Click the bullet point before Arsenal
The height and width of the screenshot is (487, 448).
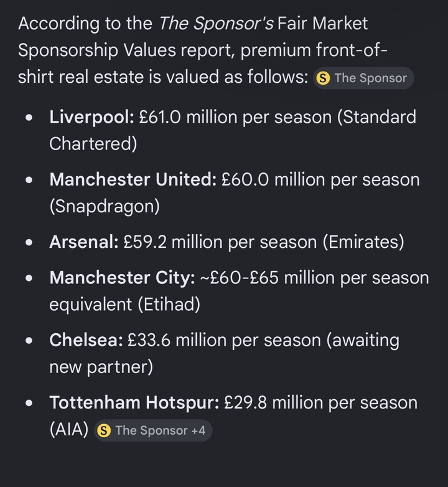[29, 242]
